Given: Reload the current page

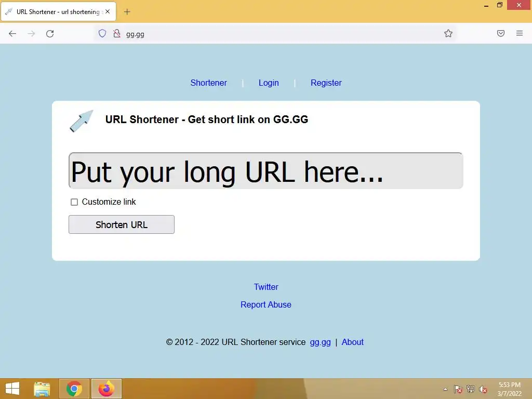Looking at the screenshot, I should pos(50,34).
